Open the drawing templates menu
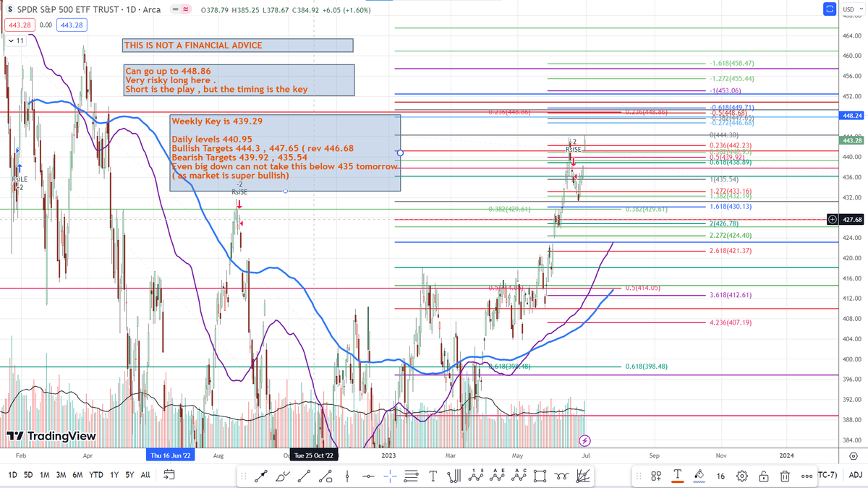 coord(656,476)
